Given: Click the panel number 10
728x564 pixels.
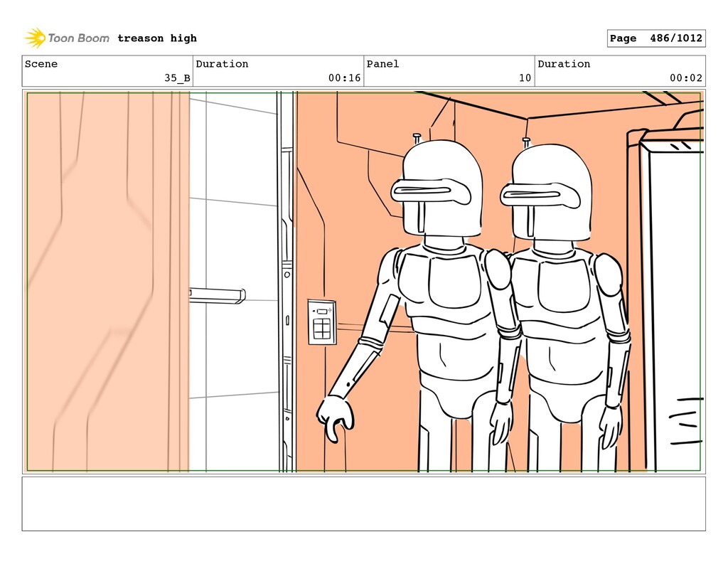Looking at the screenshot, I should coord(525,78).
